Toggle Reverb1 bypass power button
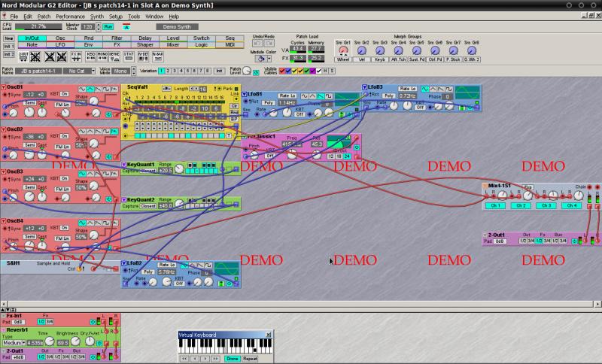Viewport: 602px width, 364px height. pos(99,342)
